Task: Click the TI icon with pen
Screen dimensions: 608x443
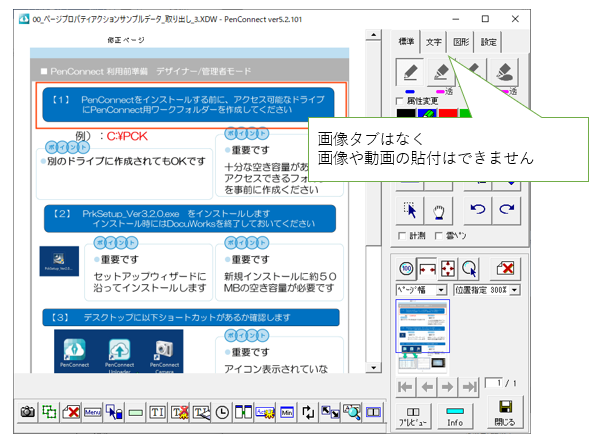Action: (x=201, y=412)
